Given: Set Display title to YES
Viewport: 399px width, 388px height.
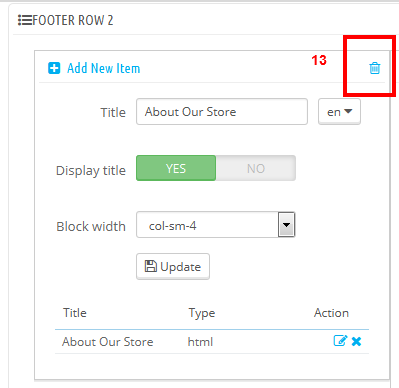Looking at the screenshot, I should 176,168.
